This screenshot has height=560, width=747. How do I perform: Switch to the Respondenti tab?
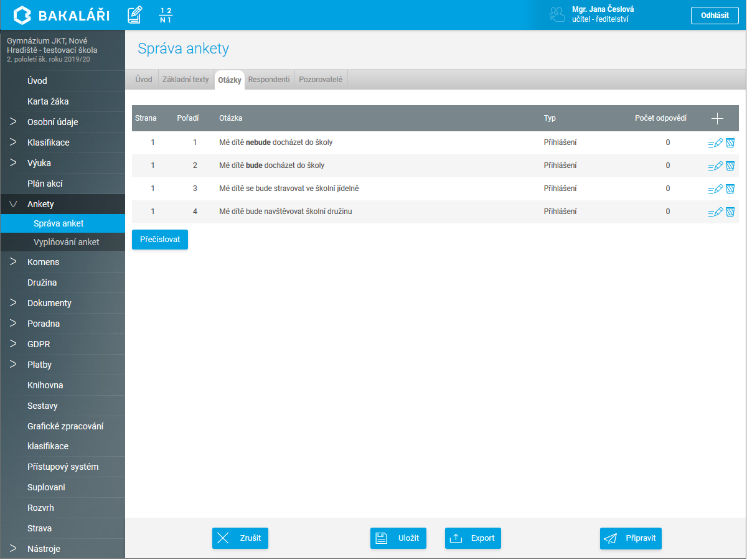269,80
